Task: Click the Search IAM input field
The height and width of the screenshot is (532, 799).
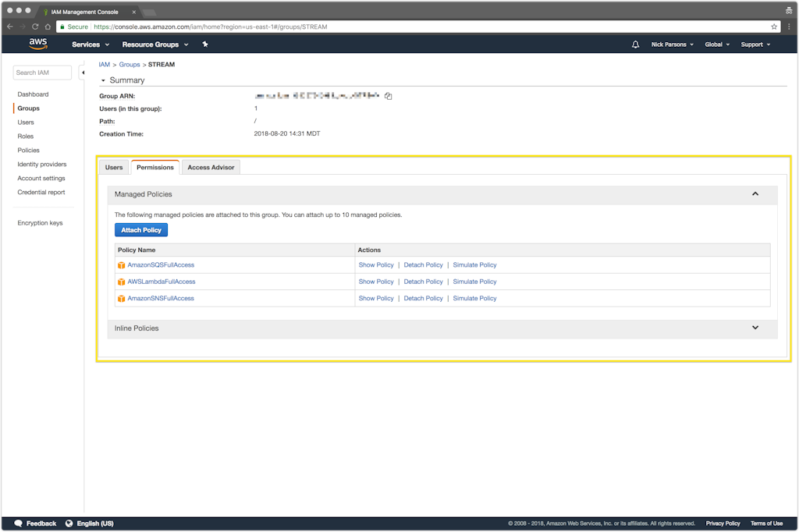Action: click(x=42, y=73)
